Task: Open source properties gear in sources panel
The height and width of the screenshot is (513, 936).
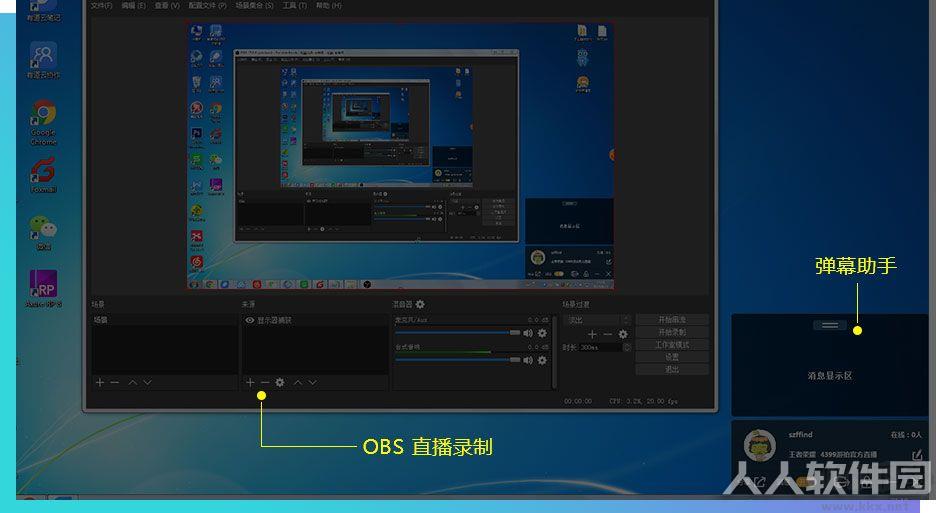Action: click(x=279, y=382)
